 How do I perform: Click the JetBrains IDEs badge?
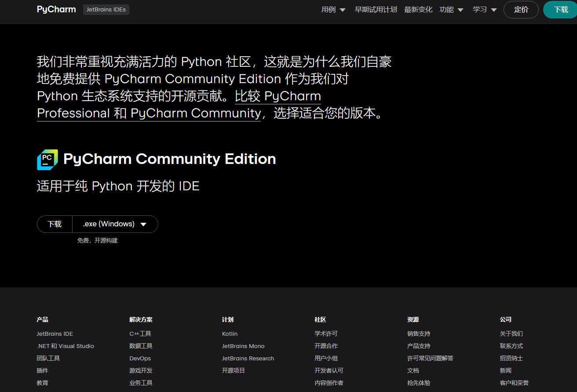click(106, 9)
